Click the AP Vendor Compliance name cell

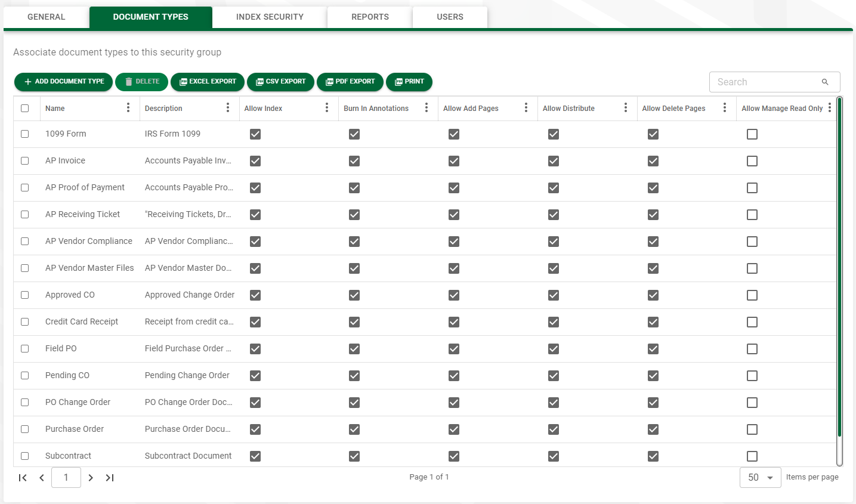pos(89,241)
